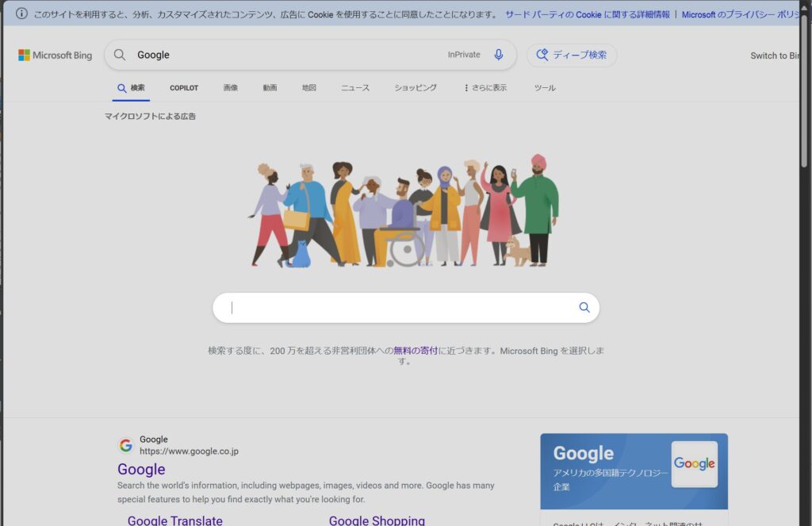Click the Google knowledge card header

click(634, 471)
